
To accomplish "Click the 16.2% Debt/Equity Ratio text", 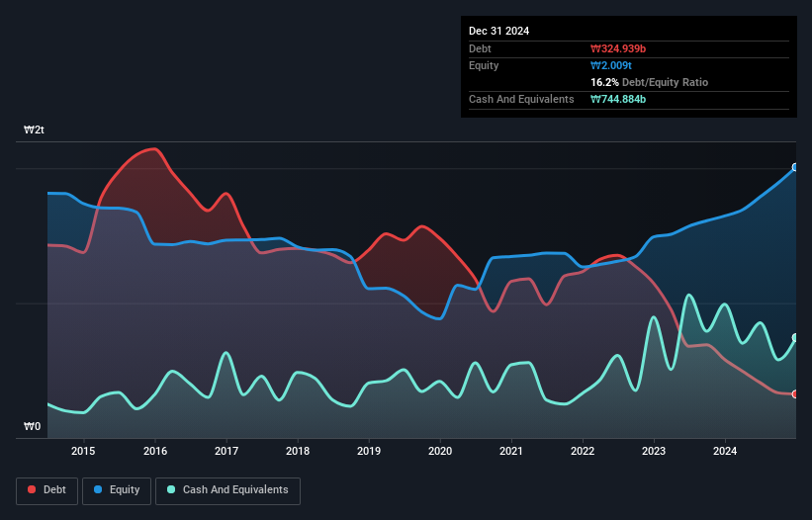I will click(650, 82).
